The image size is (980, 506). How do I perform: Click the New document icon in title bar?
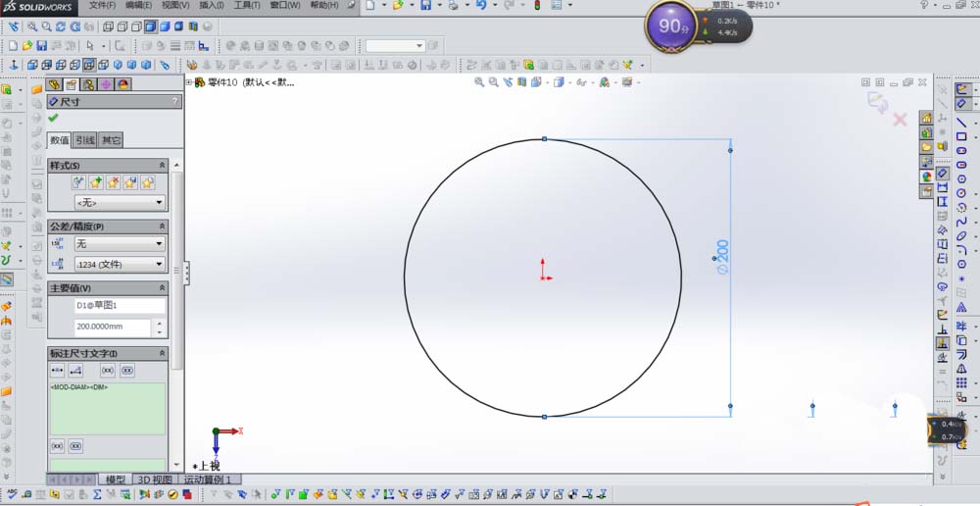370,5
